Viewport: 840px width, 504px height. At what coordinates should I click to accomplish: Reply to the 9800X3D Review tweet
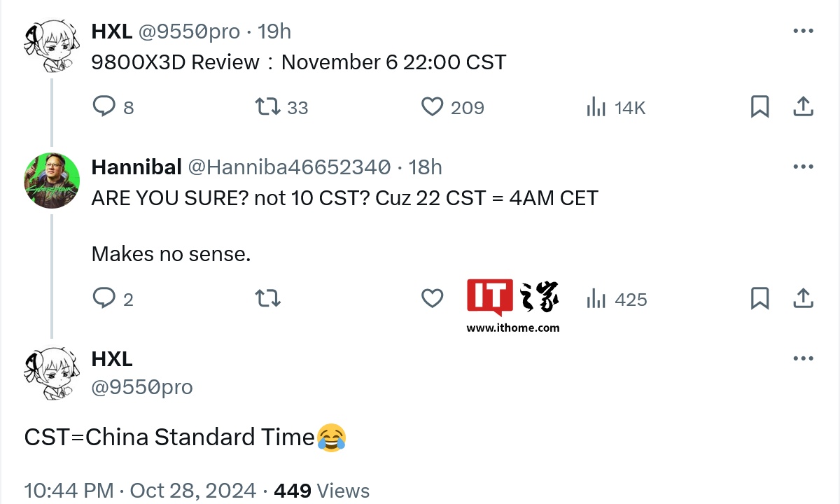click(113, 107)
